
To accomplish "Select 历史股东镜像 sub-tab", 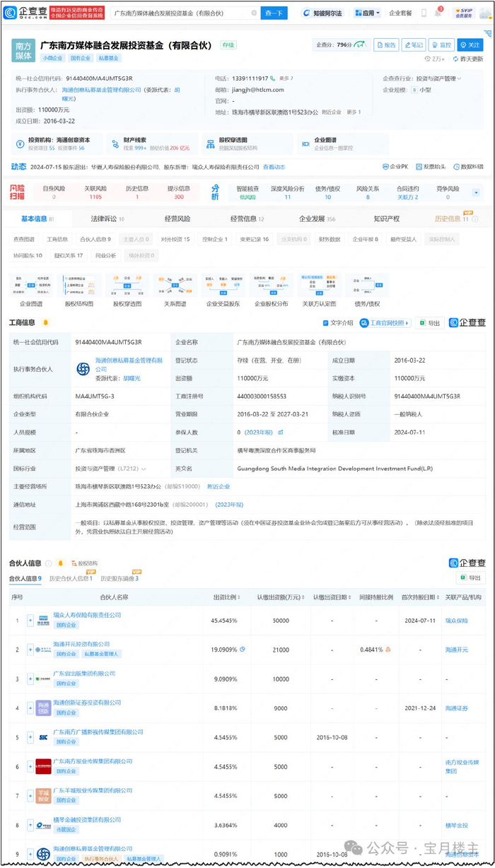I will (120, 579).
